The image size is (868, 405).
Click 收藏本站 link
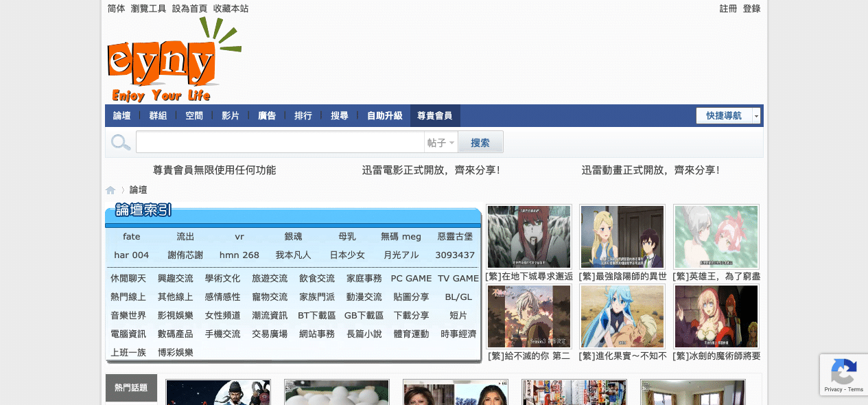231,9
